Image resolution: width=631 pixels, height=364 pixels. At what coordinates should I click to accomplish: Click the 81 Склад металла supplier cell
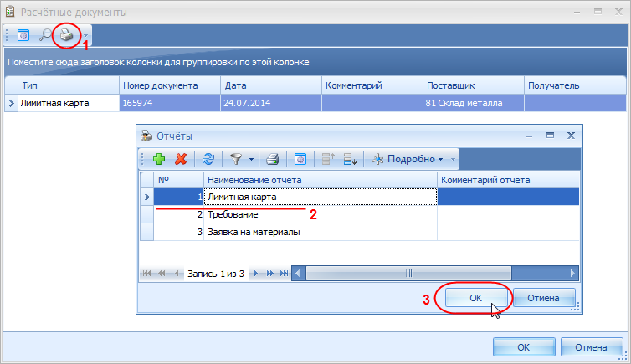[474, 103]
